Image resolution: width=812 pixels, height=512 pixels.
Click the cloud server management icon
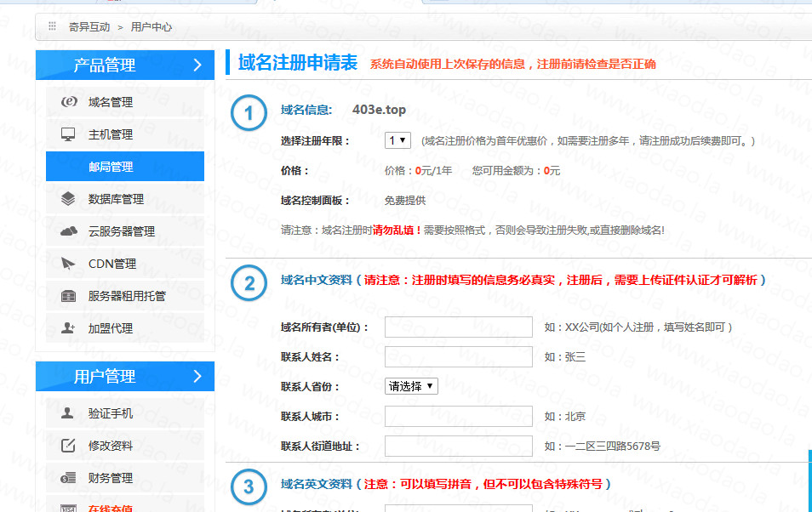coord(69,231)
